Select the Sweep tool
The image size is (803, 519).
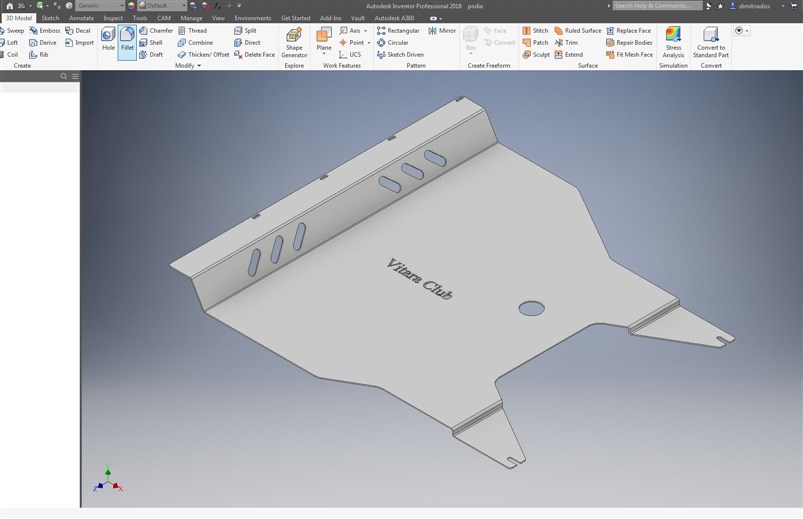tap(12, 31)
